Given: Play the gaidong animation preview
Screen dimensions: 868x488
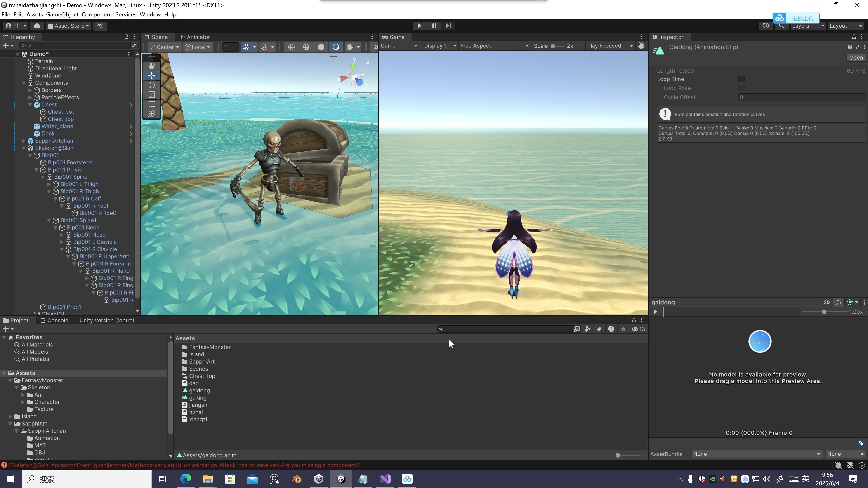Looking at the screenshot, I should (655, 312).
